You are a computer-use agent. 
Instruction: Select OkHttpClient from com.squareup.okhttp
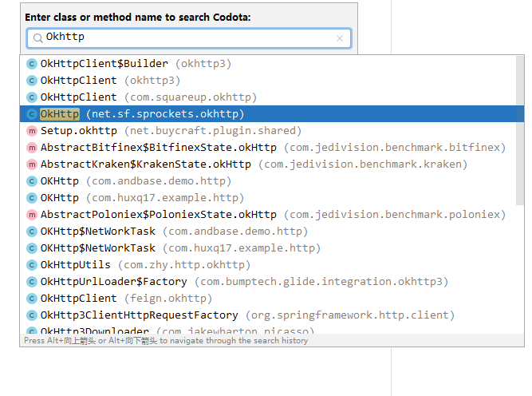[x=148, y=97]
